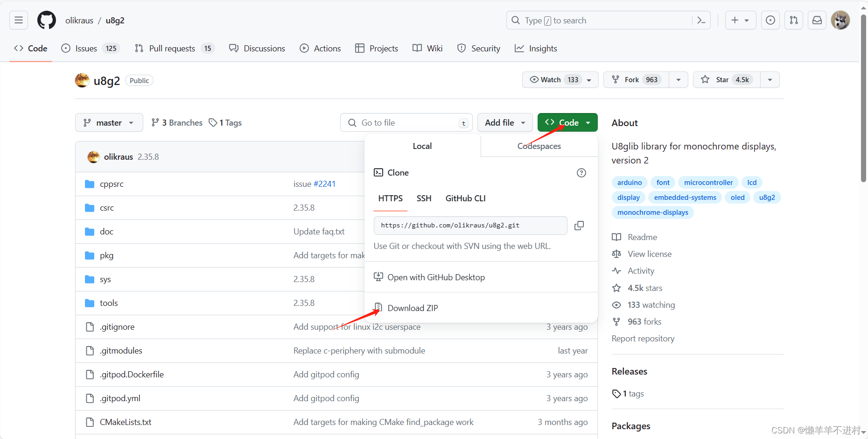Click the page vertical scrollbar thumb

click(x=864, y=98)
